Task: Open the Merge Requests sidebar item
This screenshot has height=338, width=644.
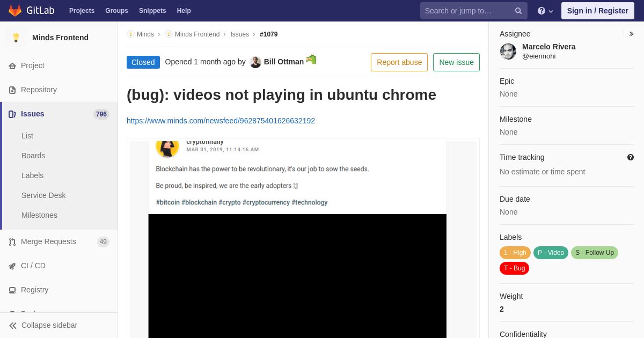Action: point(59,241)
